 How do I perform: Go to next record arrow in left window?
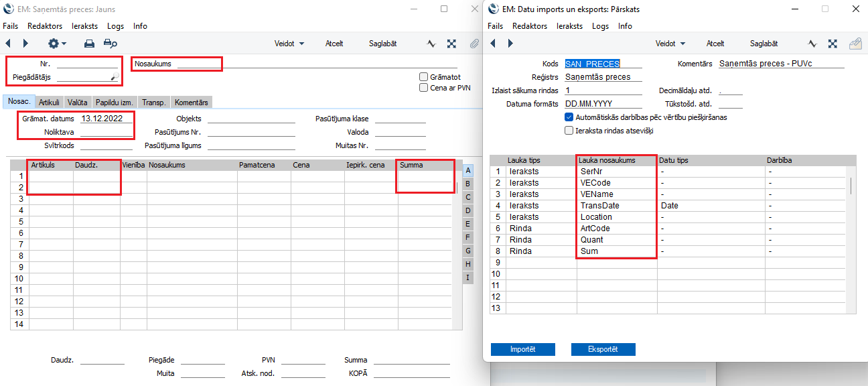click(26, 44)
